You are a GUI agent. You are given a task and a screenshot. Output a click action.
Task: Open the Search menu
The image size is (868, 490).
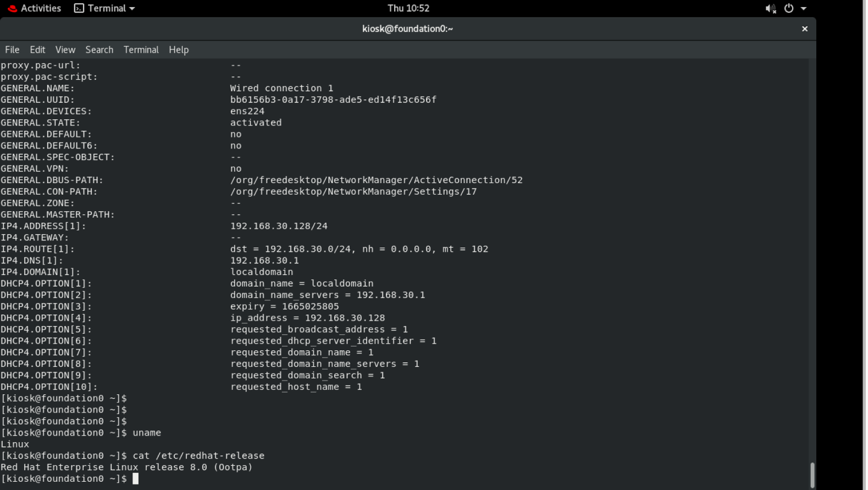coord(99,49)
